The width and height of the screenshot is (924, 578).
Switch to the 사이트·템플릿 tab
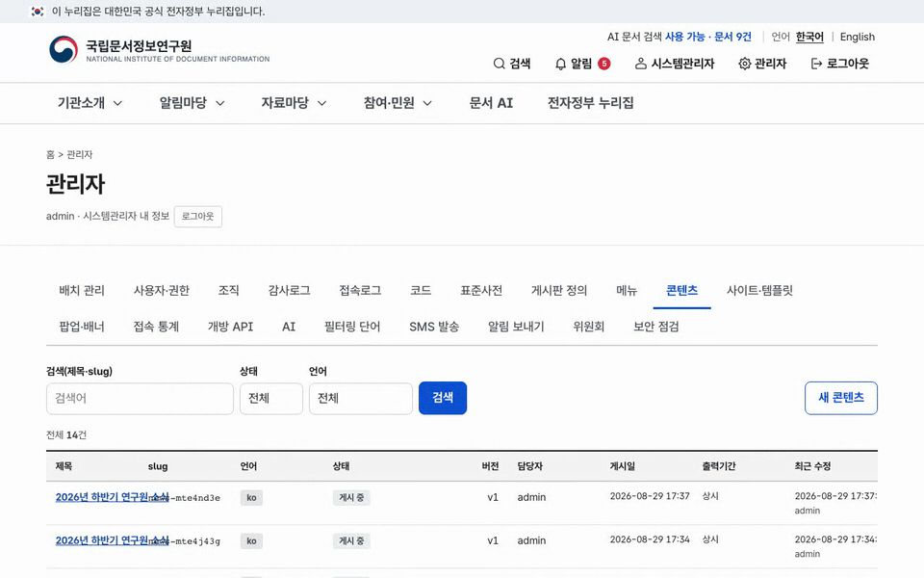pos(759,290)
